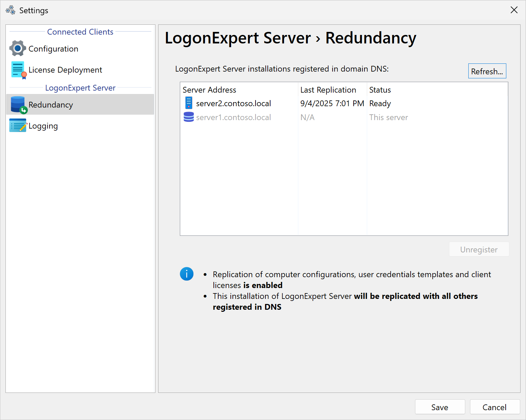This screenshot has width=526, height=420.
Task: Switch to the Logging page label
Action: [43, 126]
